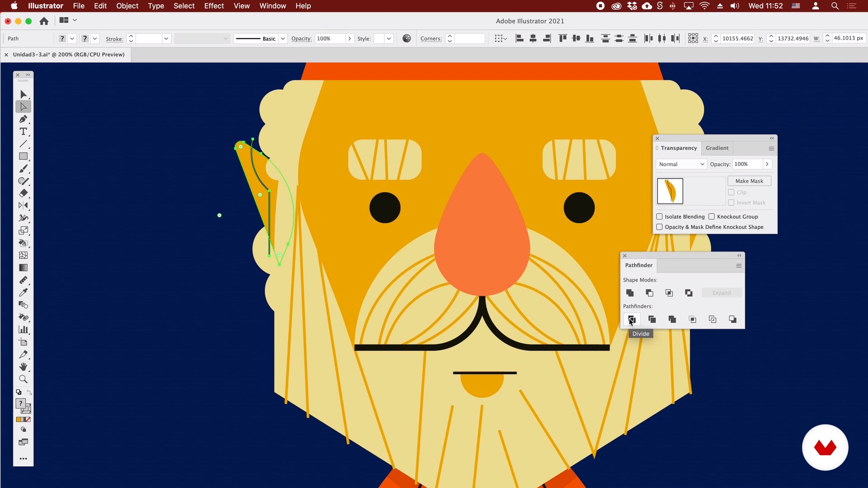Click the Exclude shape mode icon
The image size is (868, 488).
689,293
